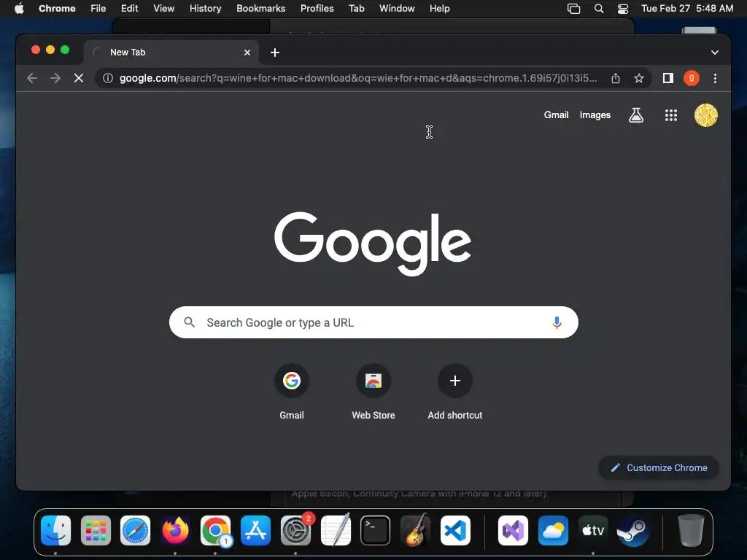
Task: Open the Chrome side panel icon
Action: (668, 78)
